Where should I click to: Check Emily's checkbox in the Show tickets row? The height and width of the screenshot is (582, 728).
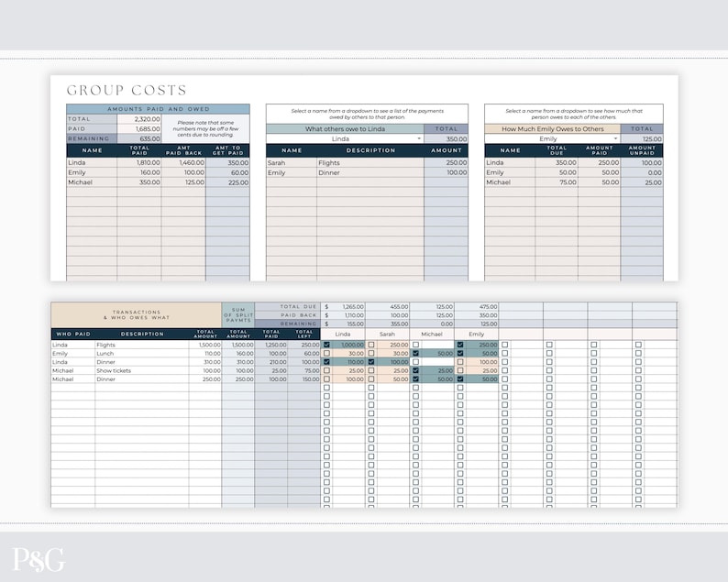coord(460,370)
